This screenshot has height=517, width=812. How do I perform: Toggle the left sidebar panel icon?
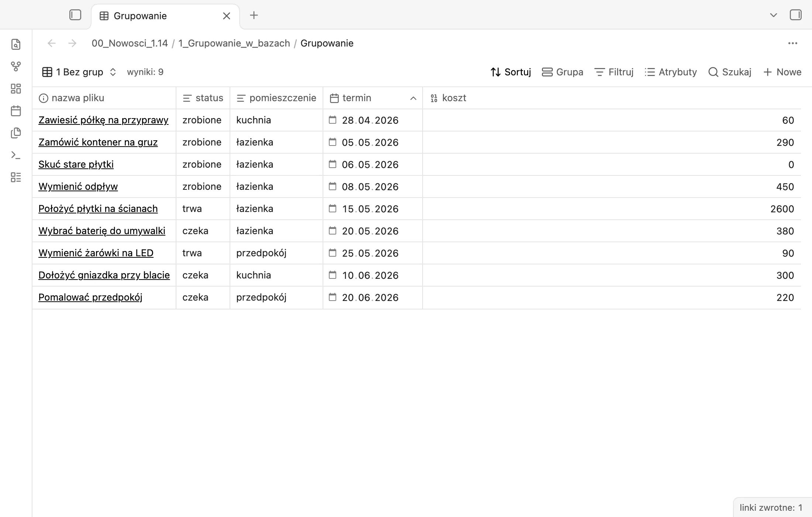tap(75, 15)
